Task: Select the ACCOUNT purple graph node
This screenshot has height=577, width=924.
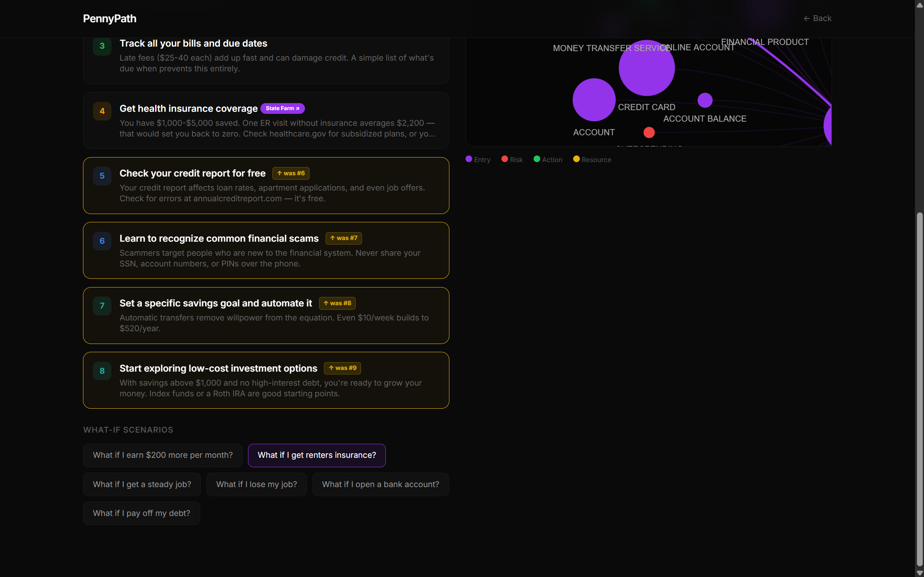Action: point(593,100)
